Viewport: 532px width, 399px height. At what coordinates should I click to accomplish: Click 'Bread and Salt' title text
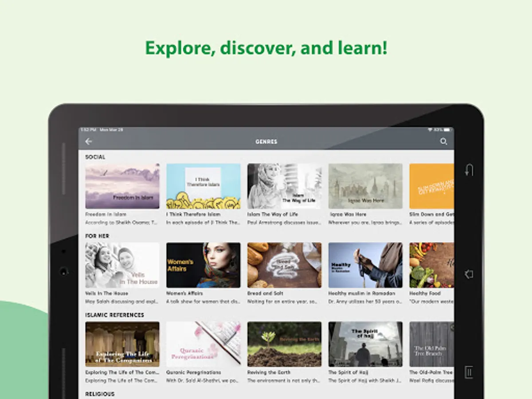[266, 293]
